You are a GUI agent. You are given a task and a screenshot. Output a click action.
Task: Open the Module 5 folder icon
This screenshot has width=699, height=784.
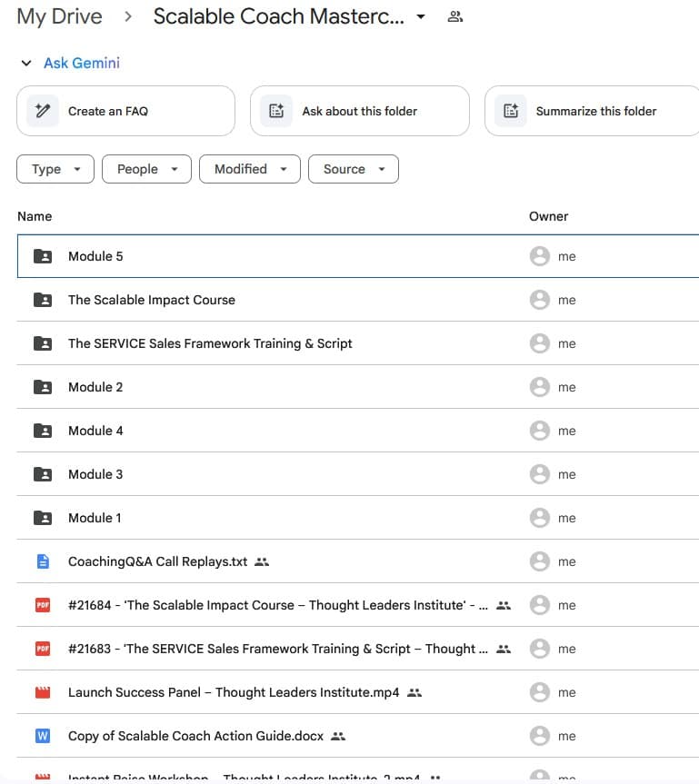[42, 256]
